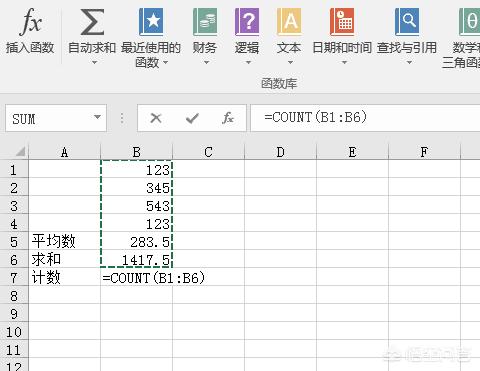
Task: Open the Name Box dropdown arrow
Action: (97, 117)
